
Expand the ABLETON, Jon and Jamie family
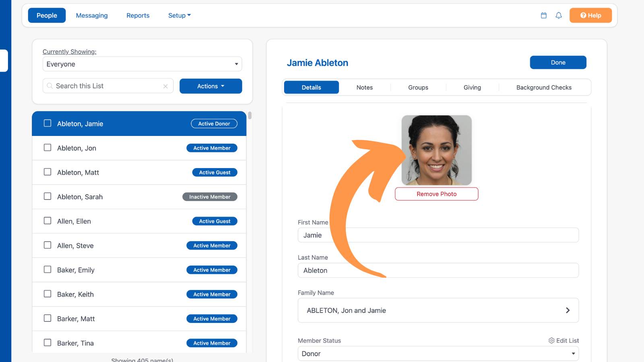438,310
